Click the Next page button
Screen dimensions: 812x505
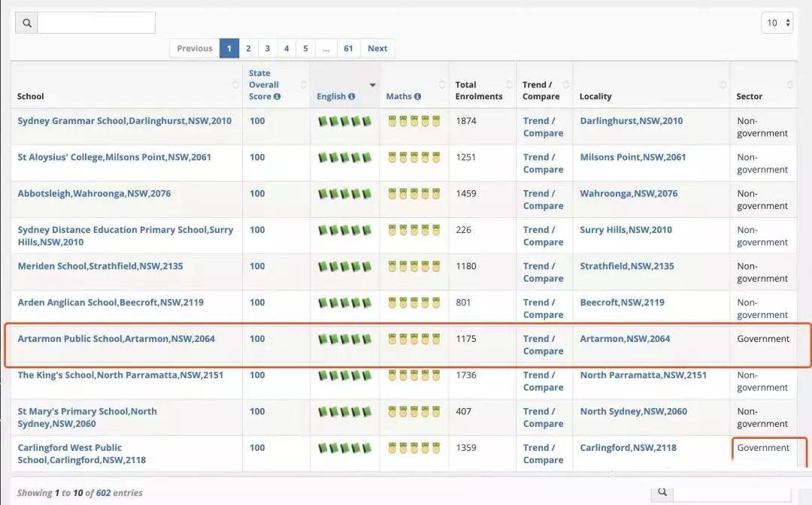pyautogui.click(x=377, y=48)
